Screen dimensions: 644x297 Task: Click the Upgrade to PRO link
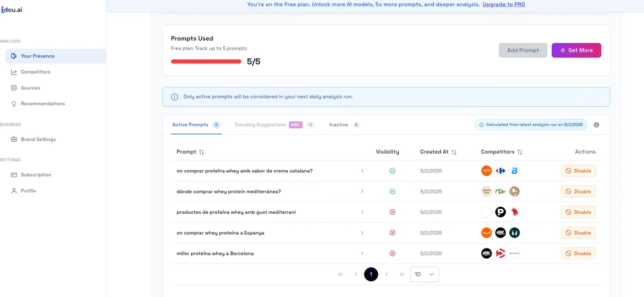pos(503,4)
